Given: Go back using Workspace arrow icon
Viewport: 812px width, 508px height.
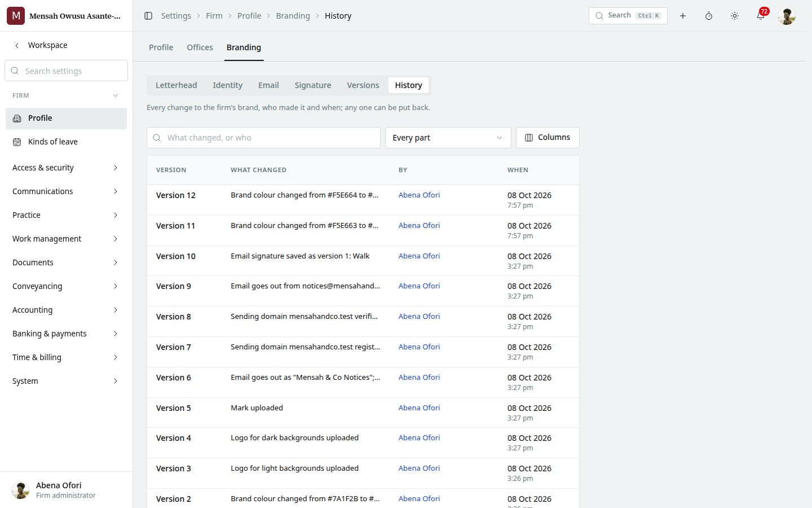Looking at the screenshot, I should [17, 45].
